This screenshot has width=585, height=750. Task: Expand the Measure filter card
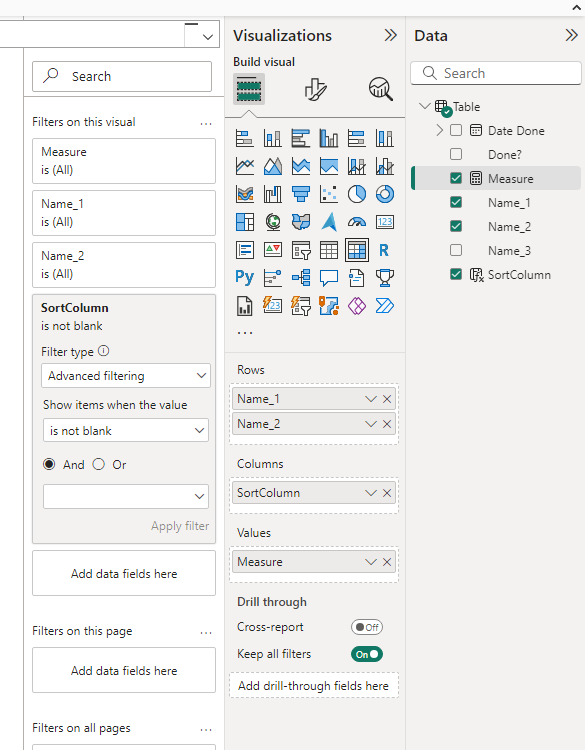coord(124,161)
